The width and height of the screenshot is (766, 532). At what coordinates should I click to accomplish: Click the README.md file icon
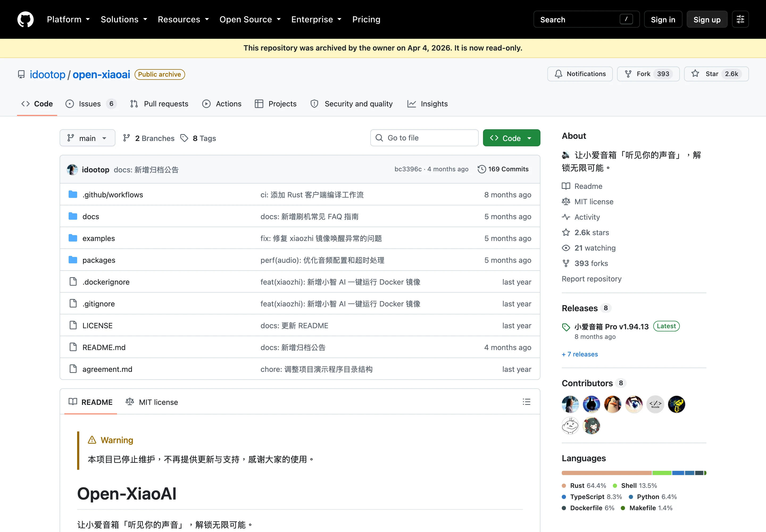73,347
